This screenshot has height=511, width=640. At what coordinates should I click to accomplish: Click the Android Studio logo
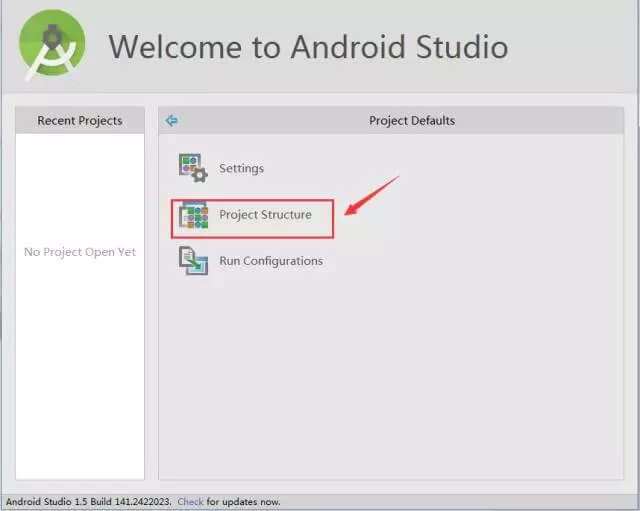click(x=52, y=44)
